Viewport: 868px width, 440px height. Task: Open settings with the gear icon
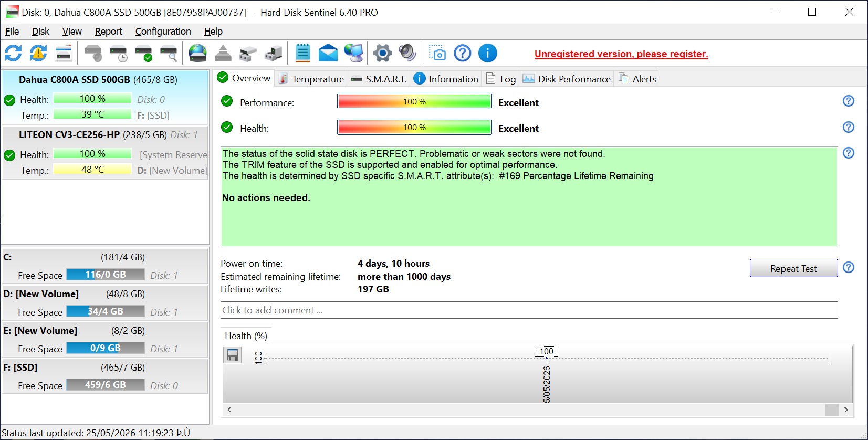tap(383, 53)
